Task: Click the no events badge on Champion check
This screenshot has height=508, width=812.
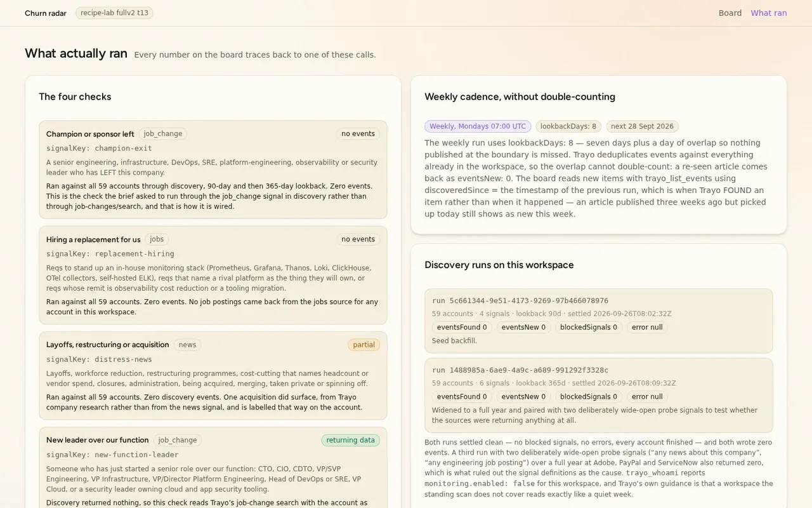Action: click(358, 133)
